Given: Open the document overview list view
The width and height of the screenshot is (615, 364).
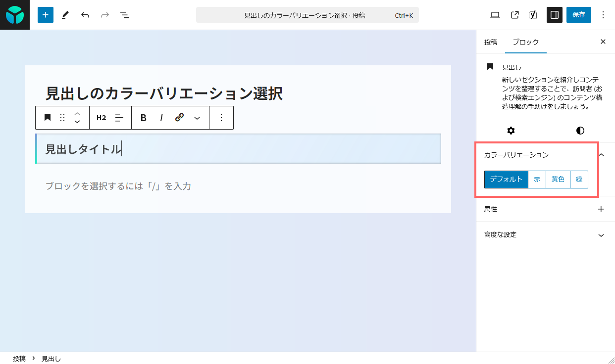Looking at the screenshot, I should (x=125, y=15).
